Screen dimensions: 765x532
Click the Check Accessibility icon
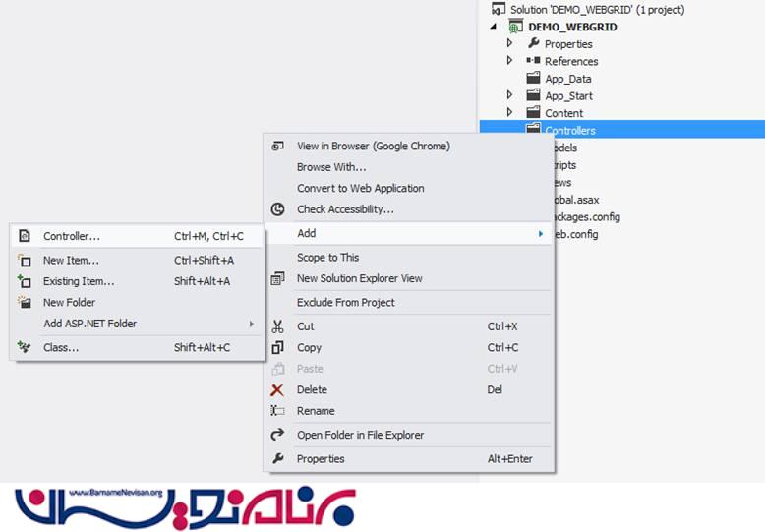(x=277, y=209)
